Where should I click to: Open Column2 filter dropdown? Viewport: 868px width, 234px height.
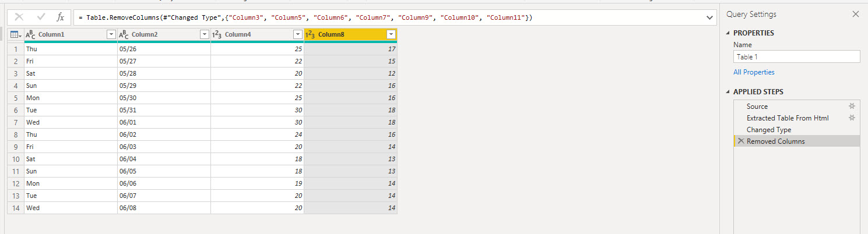(x=205, y=35)
